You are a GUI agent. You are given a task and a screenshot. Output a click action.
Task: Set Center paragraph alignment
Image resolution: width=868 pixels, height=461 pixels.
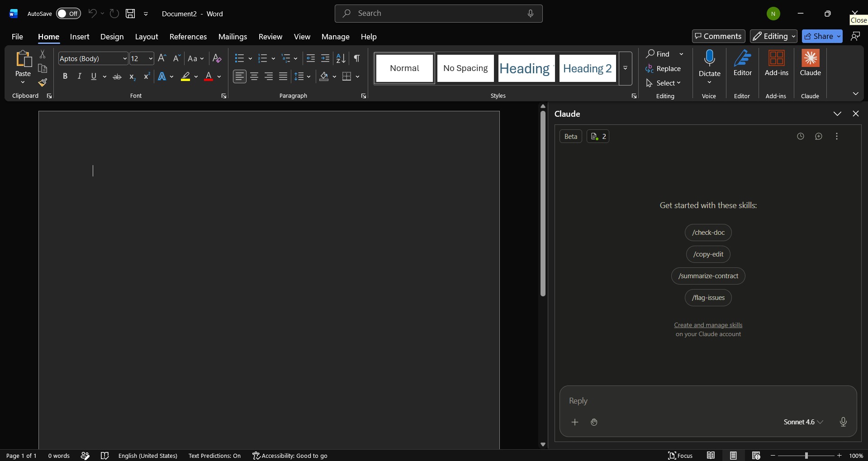[254, 76]
